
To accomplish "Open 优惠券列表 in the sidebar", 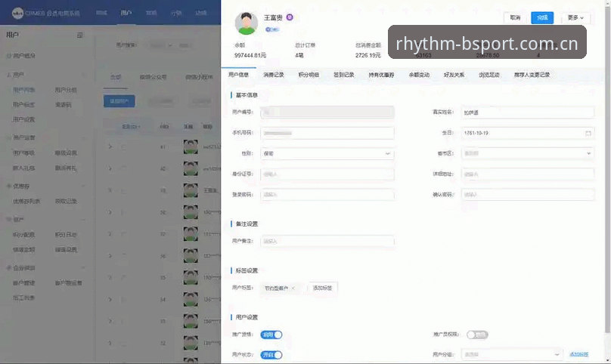I will (x=26, y=202).
